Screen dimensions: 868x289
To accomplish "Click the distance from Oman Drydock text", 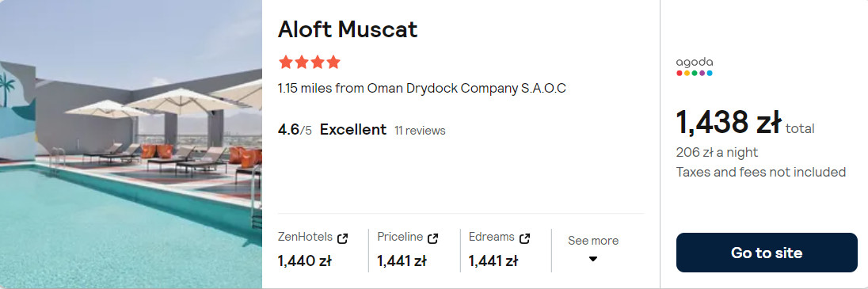I will click(422, 88).
